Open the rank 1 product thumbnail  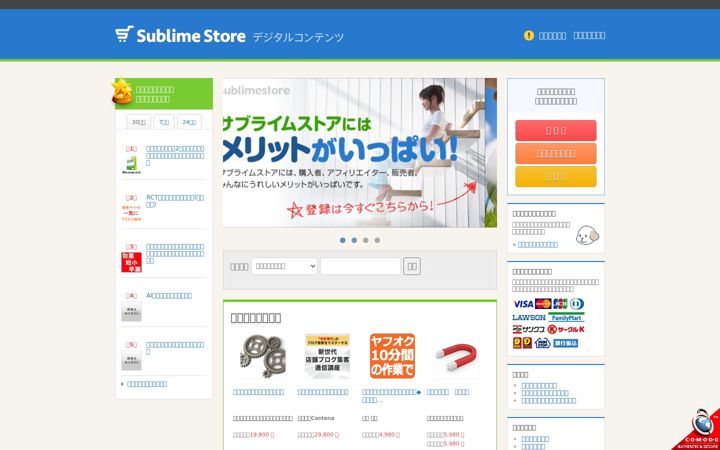click(x=131, y=165)
